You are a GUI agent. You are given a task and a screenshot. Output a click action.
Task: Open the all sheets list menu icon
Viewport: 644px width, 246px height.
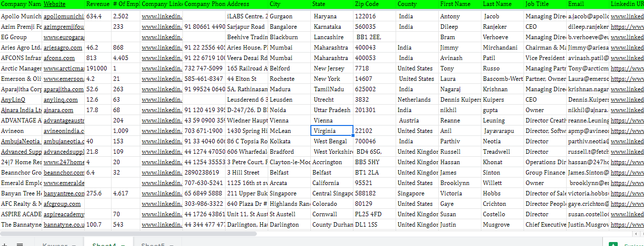coord(20,245)
